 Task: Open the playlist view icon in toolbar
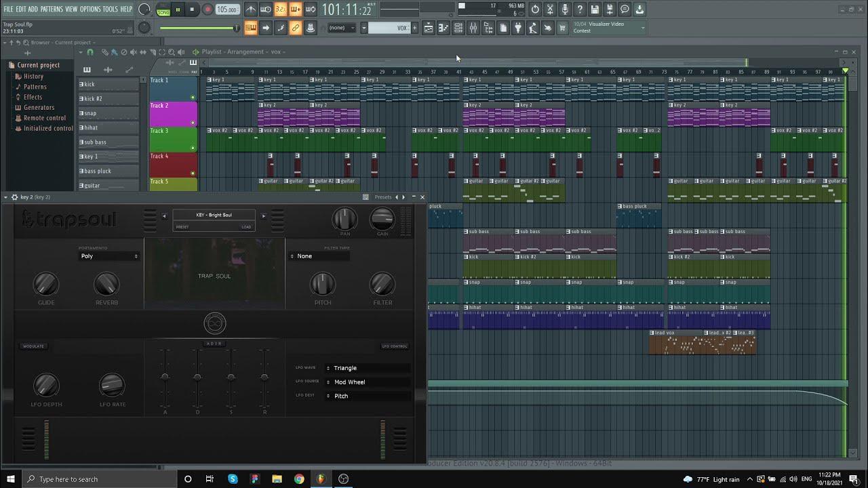click(x=429, y=28)
